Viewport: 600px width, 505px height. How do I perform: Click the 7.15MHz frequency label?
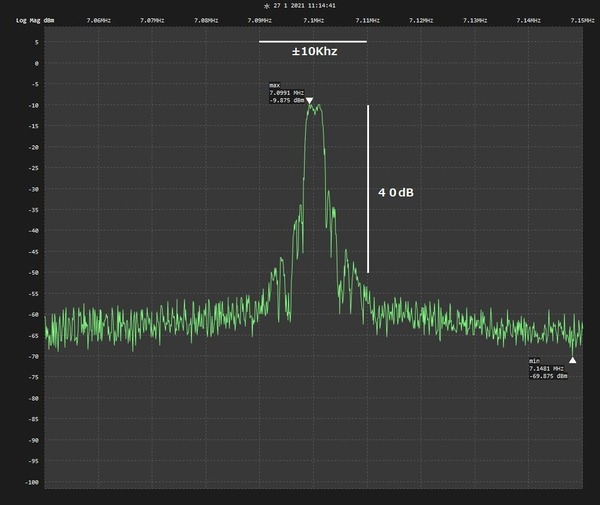coord(582,20)
